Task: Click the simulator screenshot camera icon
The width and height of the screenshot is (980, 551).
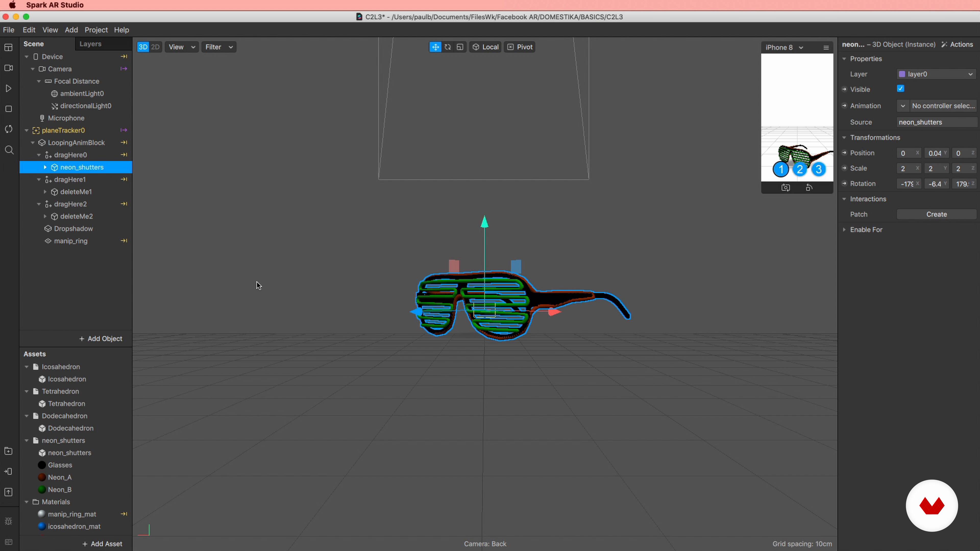Action: (x=785, y=187)
